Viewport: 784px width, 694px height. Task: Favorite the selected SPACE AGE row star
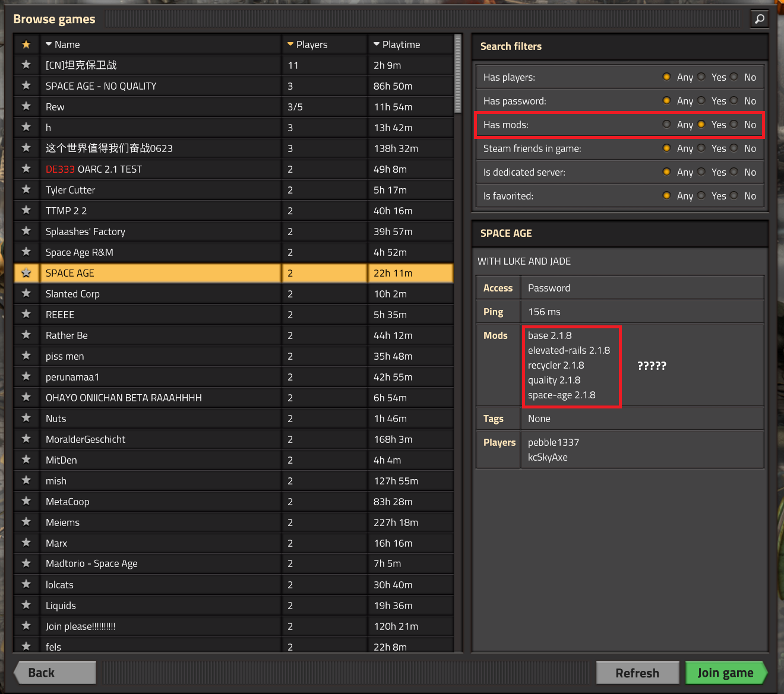[26, 273]
